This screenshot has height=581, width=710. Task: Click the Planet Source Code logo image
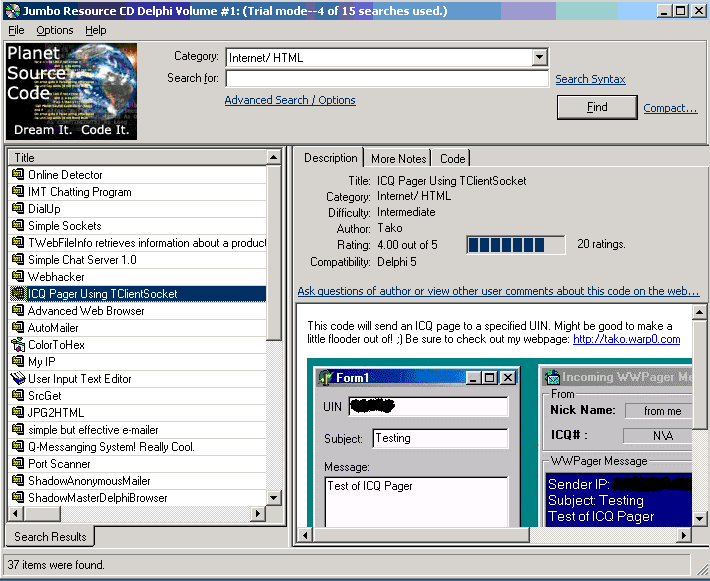click(x=71, y=91)
